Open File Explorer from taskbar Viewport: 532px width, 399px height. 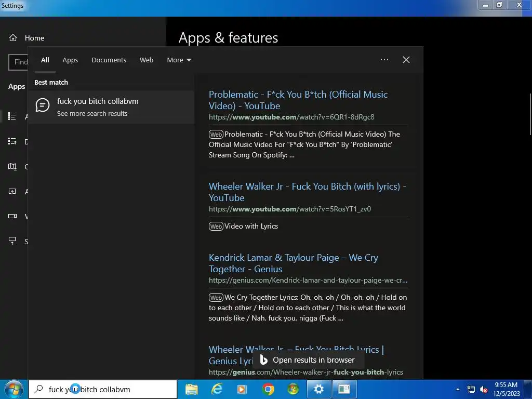[192, 389]
